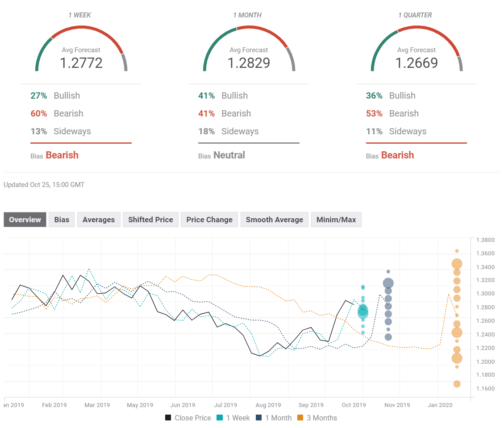Hide the 1 Week series via legend
504x428 pixels.
click(x=233, y=418)
